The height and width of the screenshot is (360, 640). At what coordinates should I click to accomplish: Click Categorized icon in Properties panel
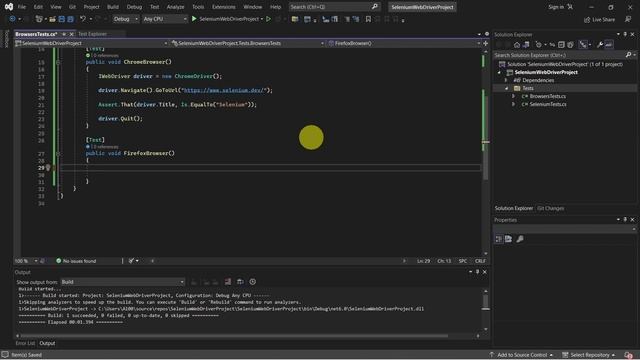pyautogui.click(x=499, y=239)
